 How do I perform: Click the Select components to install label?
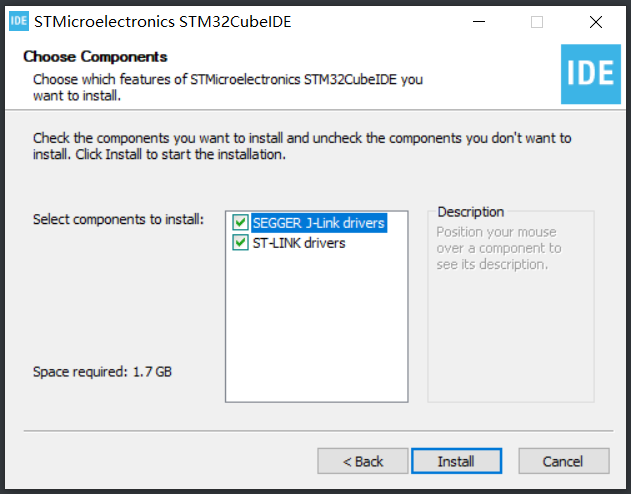click(x=118, y=220)
